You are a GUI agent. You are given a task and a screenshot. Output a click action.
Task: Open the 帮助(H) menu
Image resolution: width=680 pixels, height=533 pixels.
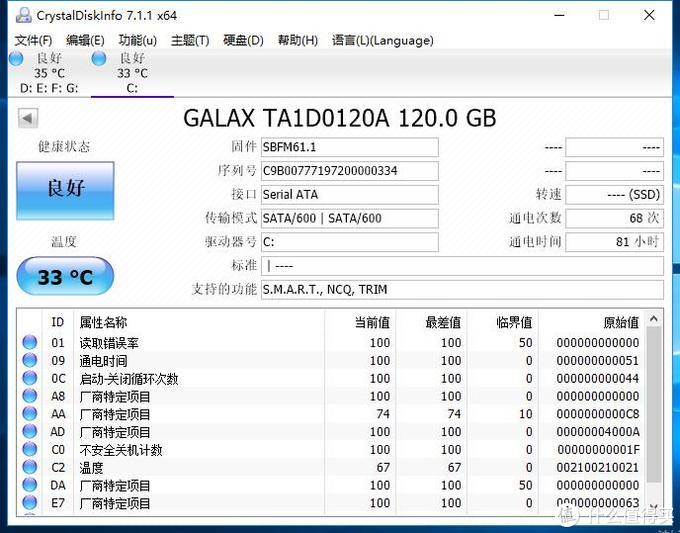298,41
